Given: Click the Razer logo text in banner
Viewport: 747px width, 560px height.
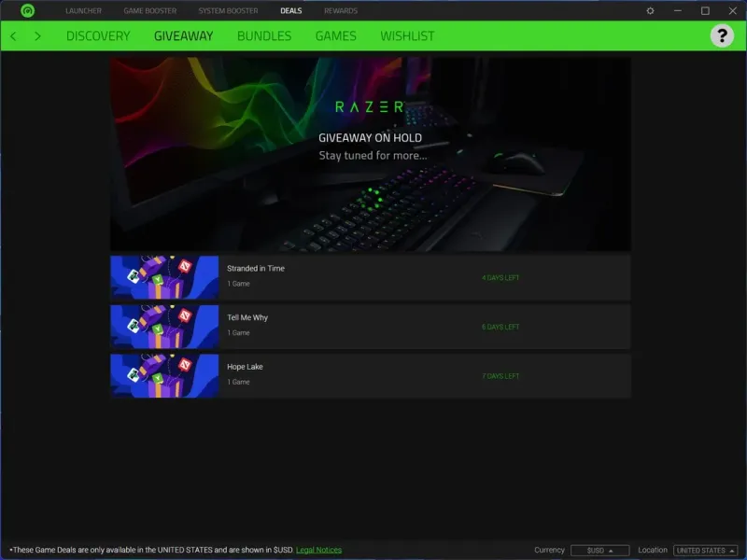Looking at the screenshot, I should click(370, 106).
